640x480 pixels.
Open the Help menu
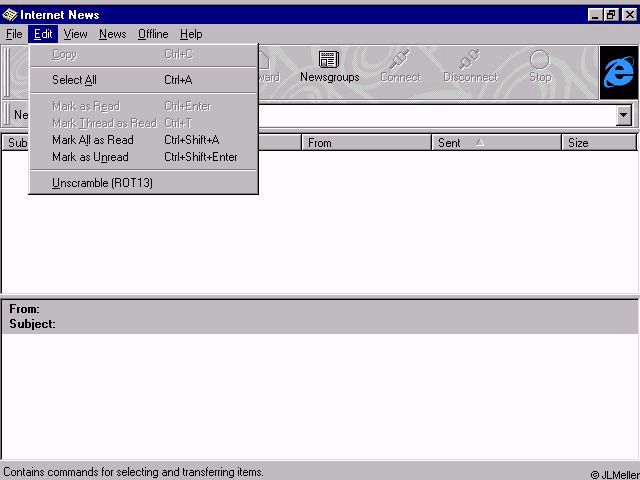pyautogui.click(x=191, y=34)
